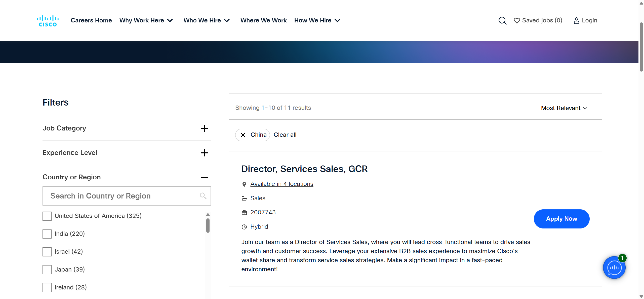Screen dimensions: 644x299
Task: Open the chat assistant bubble
Action: click(614, 268)
